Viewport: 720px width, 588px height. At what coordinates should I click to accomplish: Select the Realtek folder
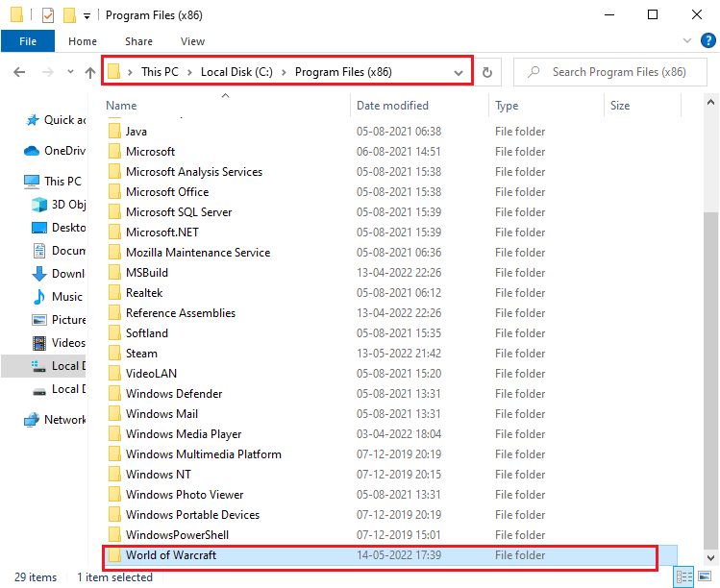pyautogui.click(x=144, y=293)
